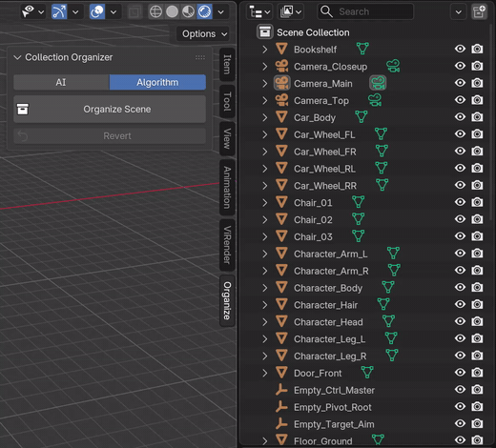The image size is (496, 448).
Task: Select wireframe viewport shading mode
Action: [x=155, y=12]
